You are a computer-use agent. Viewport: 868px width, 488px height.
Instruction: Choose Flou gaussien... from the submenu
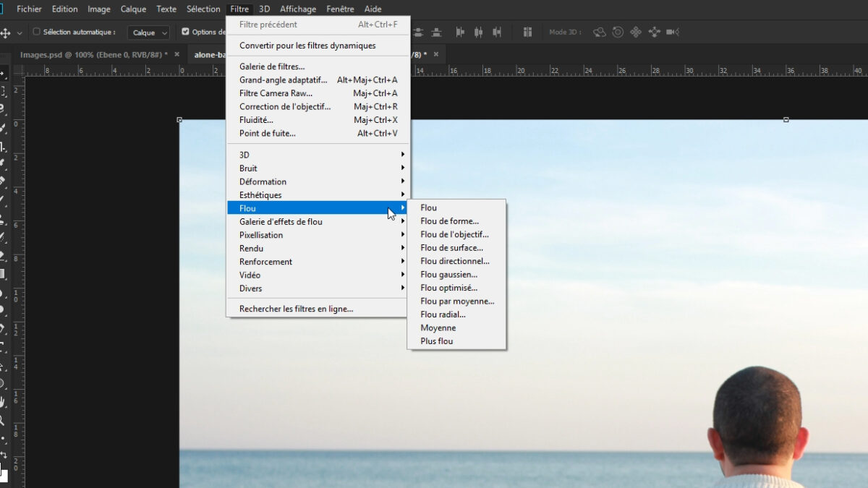coord(448,275)
